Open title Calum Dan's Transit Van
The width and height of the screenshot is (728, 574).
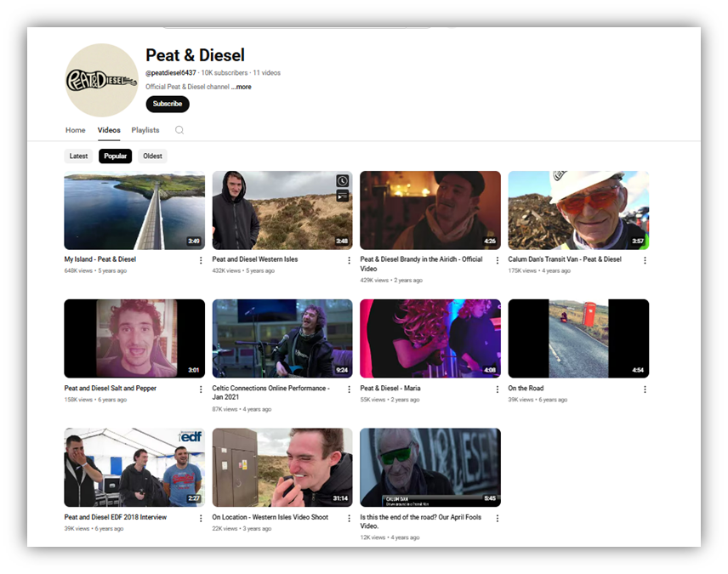tap(565, 259)
